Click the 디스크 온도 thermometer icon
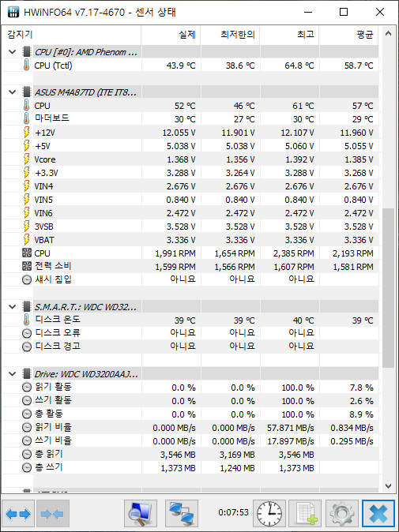Viewport: 399px width, 532px height. (x=27, y=320)
